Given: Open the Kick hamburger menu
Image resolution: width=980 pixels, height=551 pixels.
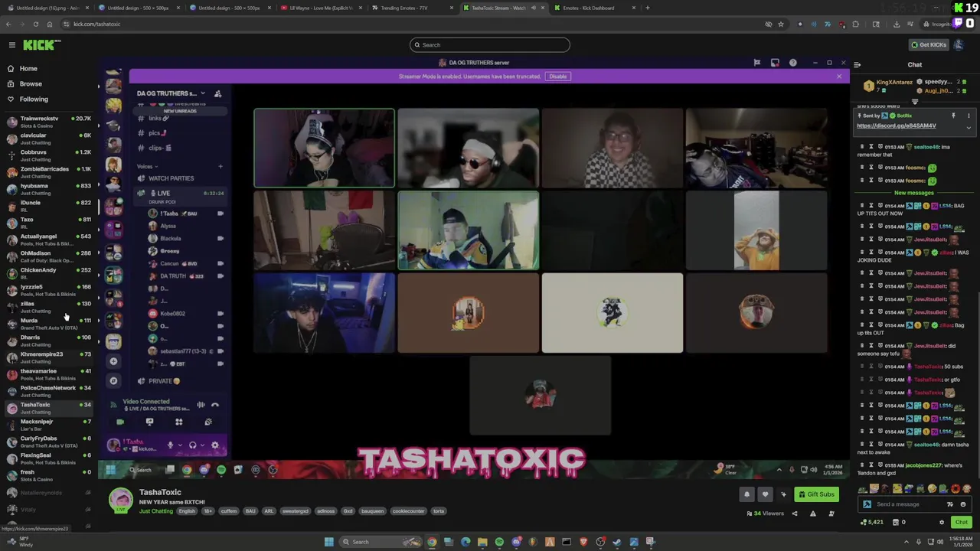Looking at the screenshot, I should [12, 45].
